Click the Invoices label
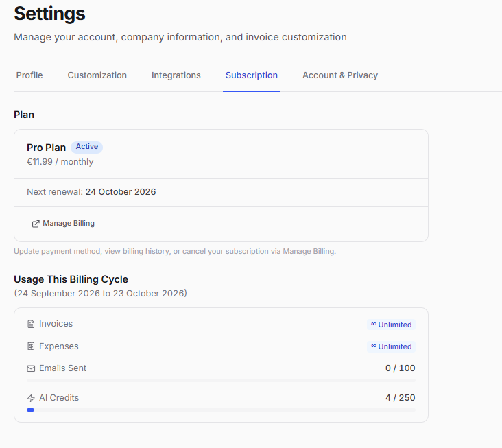This screenshot has height=448, width=502. pyautogui.click(x=56, y=324)
